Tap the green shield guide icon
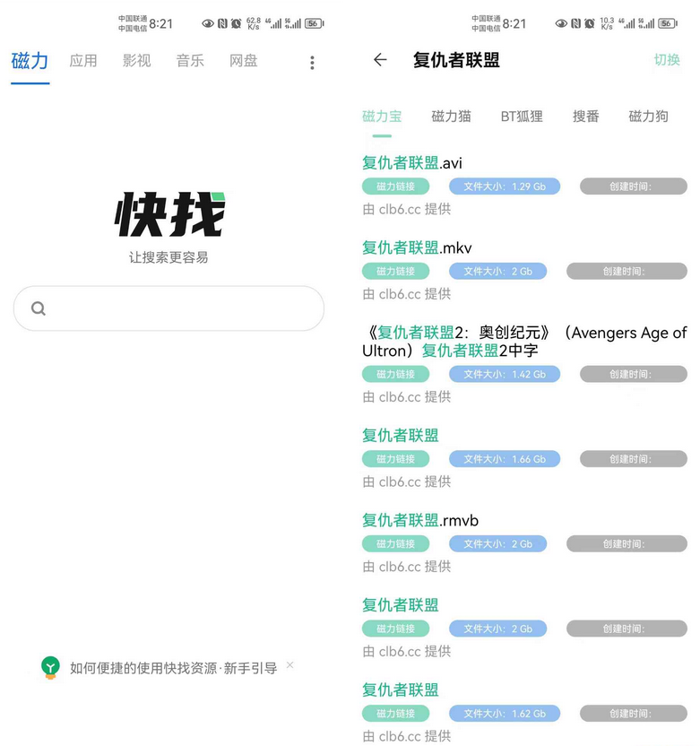This screenshot has height=746, width=700. point(51,667)
